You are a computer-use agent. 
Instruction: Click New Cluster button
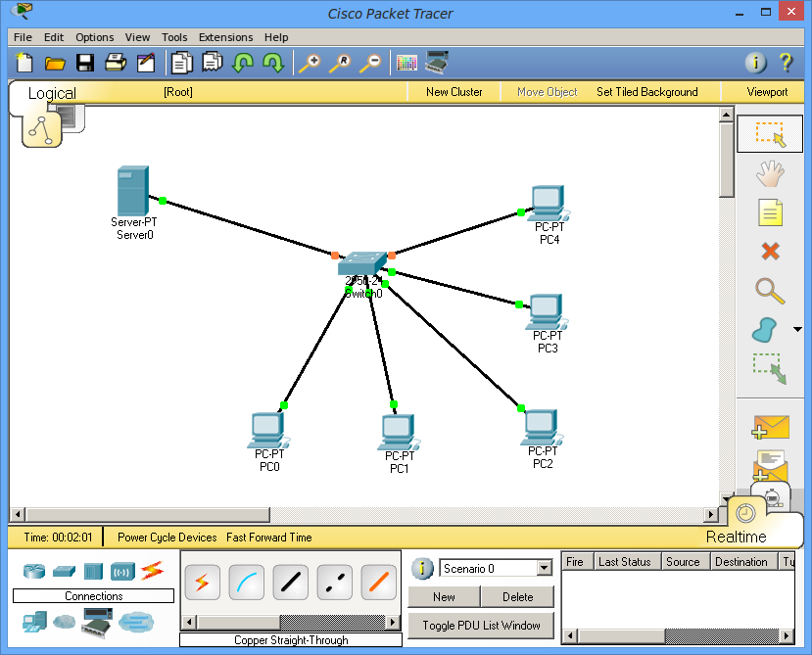click(x=454, y=92)
